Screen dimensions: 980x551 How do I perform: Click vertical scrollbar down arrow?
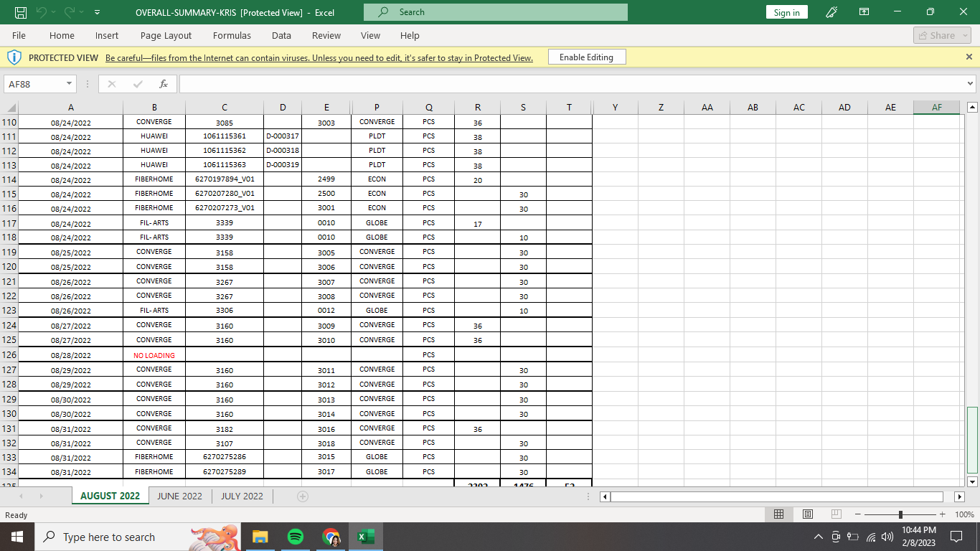(x=972, y=481)
